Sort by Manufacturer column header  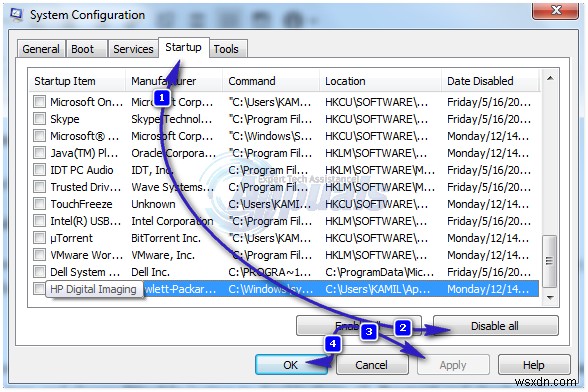coord(174,81)
